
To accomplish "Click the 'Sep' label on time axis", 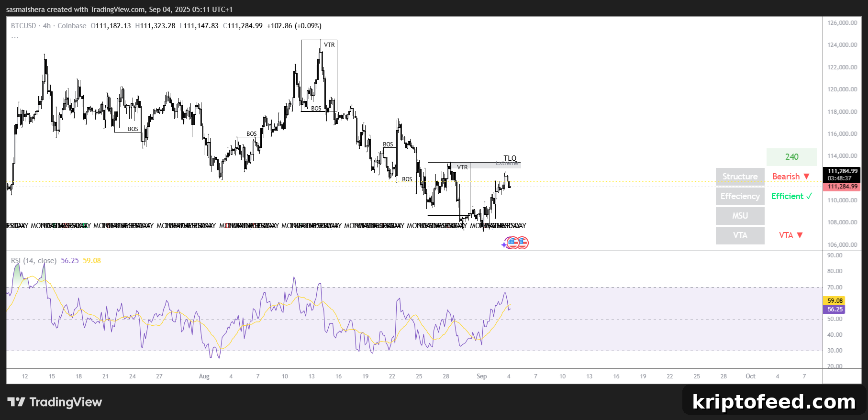I will point(482,376).
